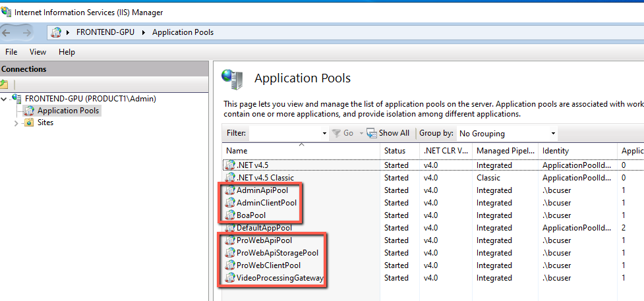Select the BoaPool row name
644x301 pixels.
tap(251, 215)
